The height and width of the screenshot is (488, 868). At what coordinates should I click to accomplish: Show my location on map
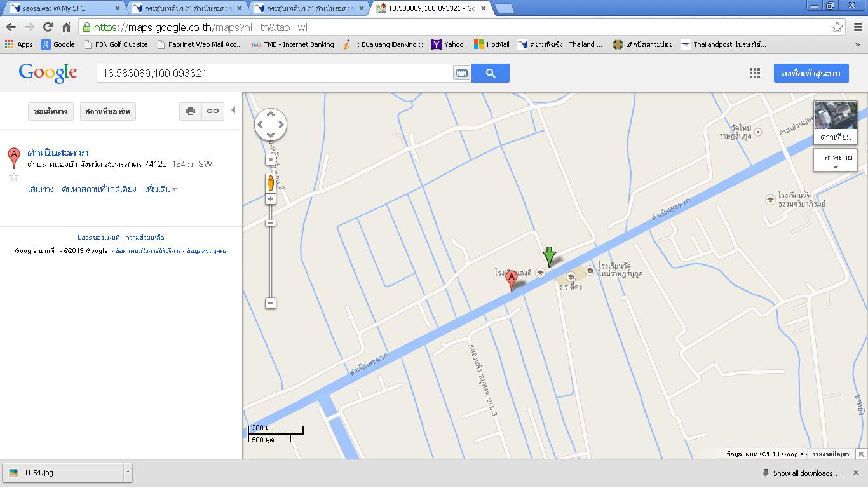270,159
